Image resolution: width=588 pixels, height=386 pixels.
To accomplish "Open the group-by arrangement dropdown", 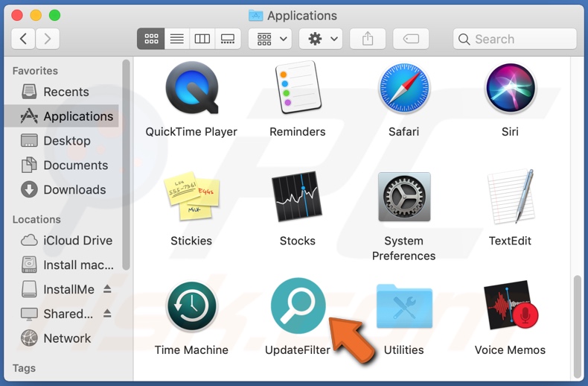I will point(271,39).
